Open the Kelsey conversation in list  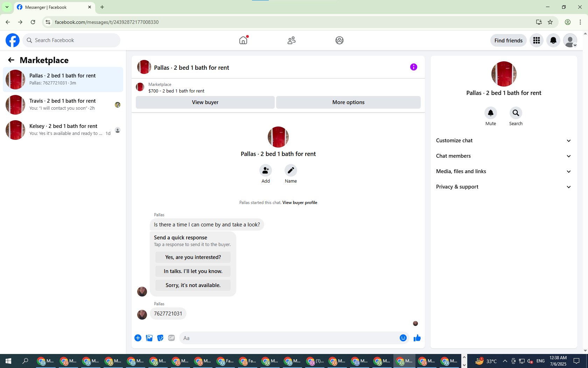pyautogui.click(x=63, y=130)
